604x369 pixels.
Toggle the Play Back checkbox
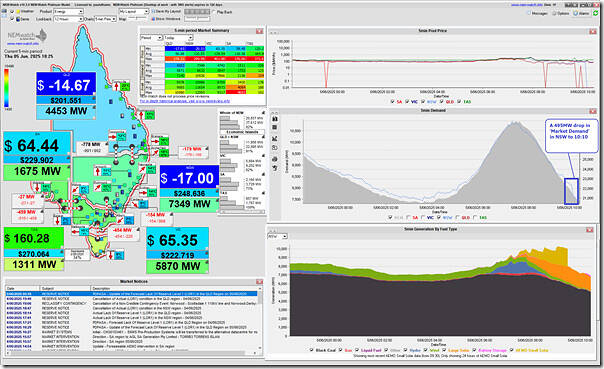(214, 12)
